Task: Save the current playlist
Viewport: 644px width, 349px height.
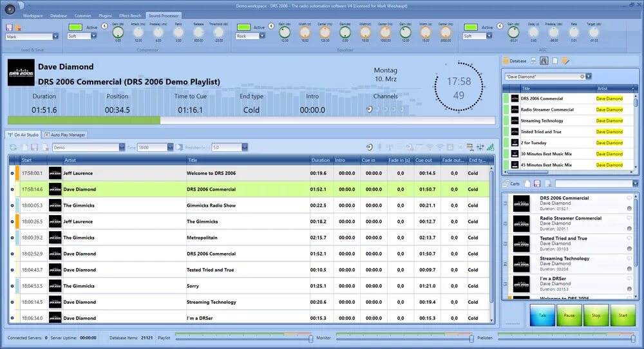Action: pos(35,147)
